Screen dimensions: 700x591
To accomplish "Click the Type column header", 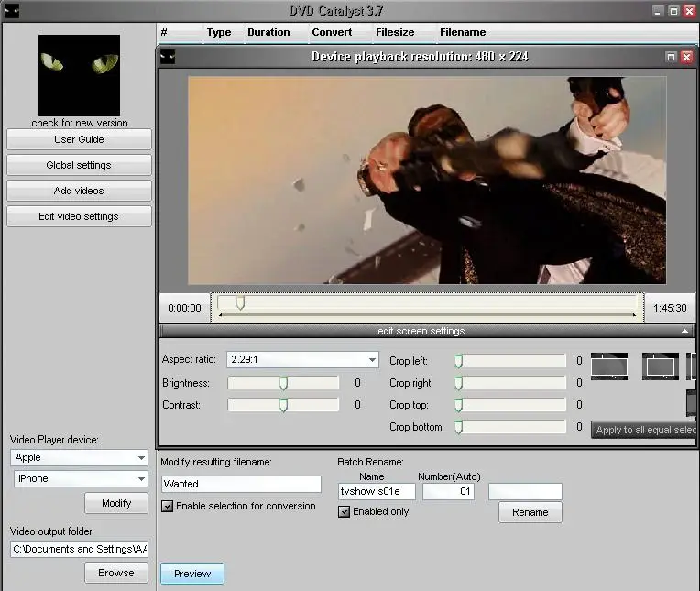I will 219,32.
